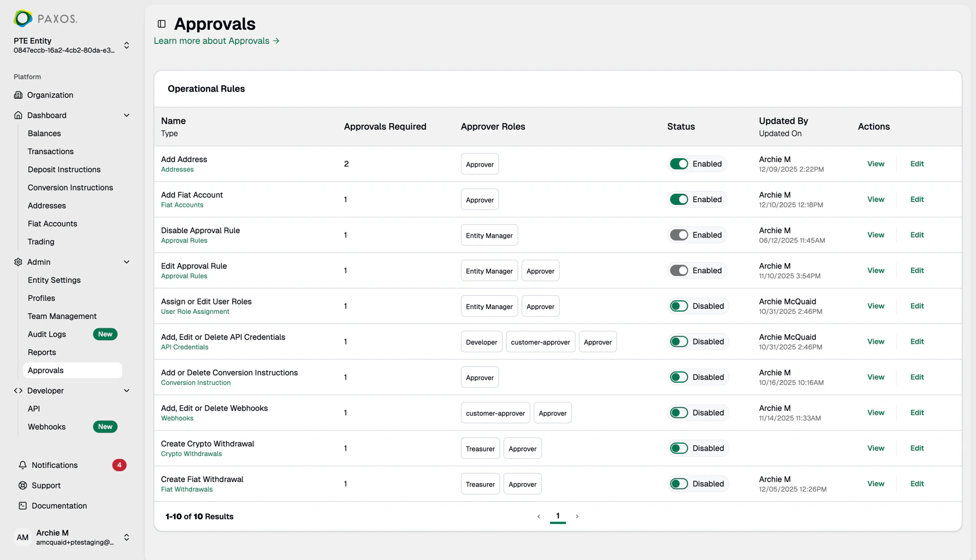Select page 1 in pagination
The height and width of the screenshot is (560, 976).
tap(557, 516)
